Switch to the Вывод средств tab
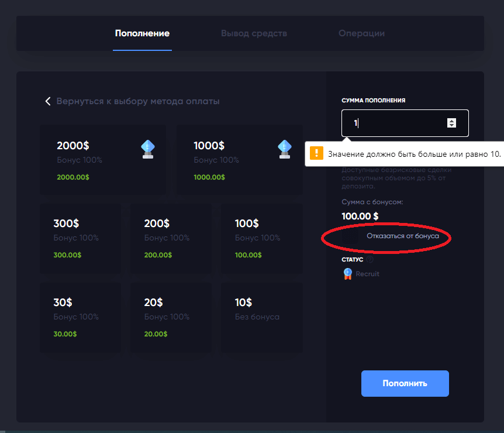The width and height of the screenshot is (504, 433). point(254,33)
